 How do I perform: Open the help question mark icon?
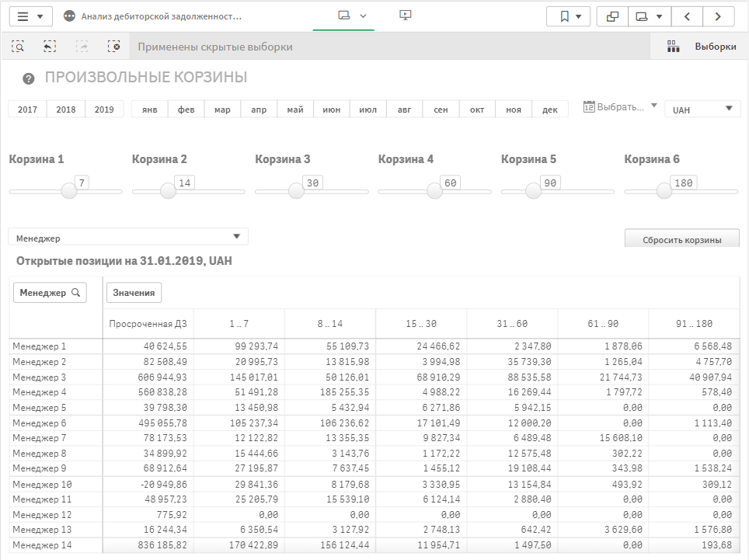[29, 78]
